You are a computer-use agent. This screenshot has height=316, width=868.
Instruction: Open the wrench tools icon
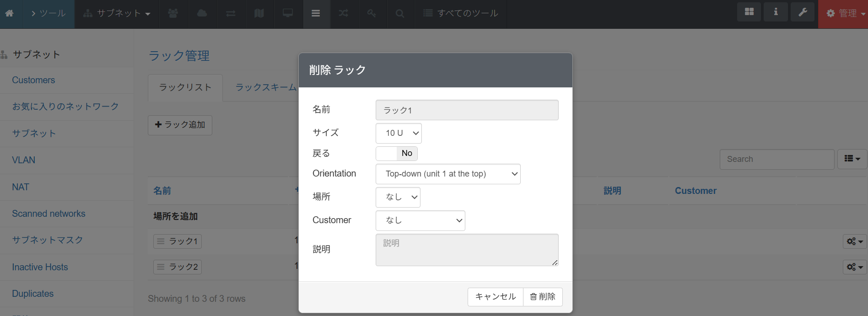click(x=803, y=12)
